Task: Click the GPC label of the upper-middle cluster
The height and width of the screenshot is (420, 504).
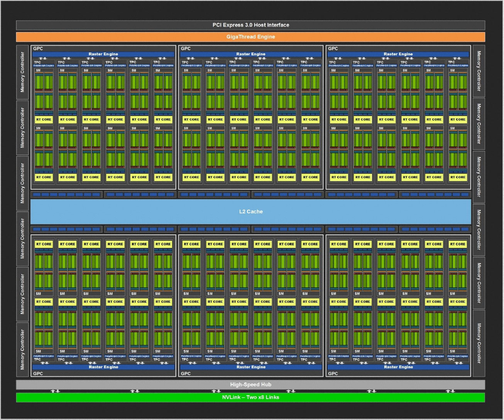Action: pos(186,49)
